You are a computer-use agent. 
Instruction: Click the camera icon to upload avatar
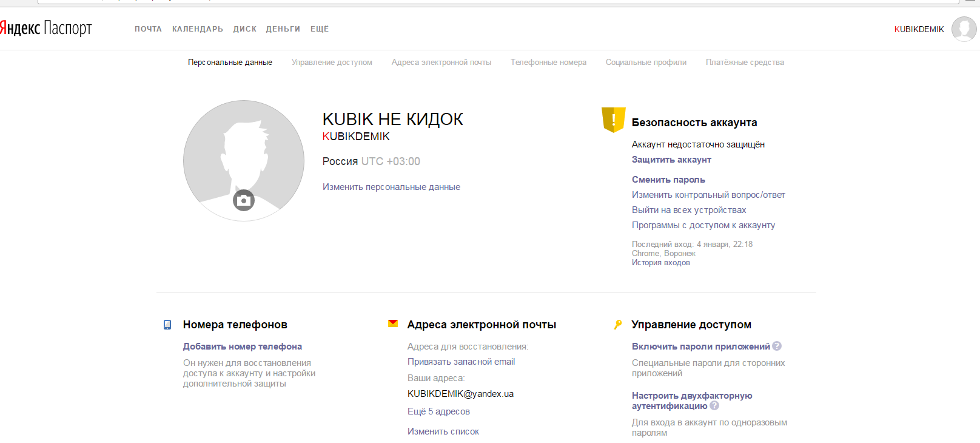pos(244,200)
